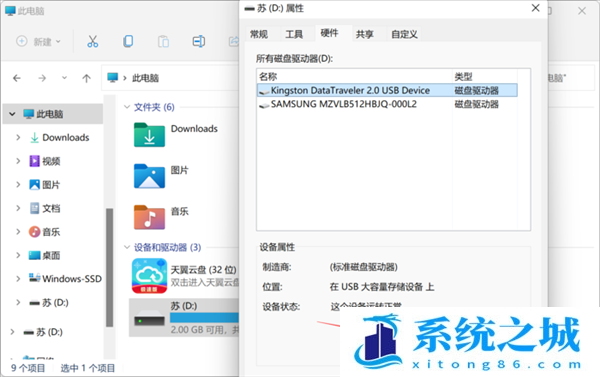
Task: Select 文档 (Documents) in the sidebar
Action: [x=45, y=208]
